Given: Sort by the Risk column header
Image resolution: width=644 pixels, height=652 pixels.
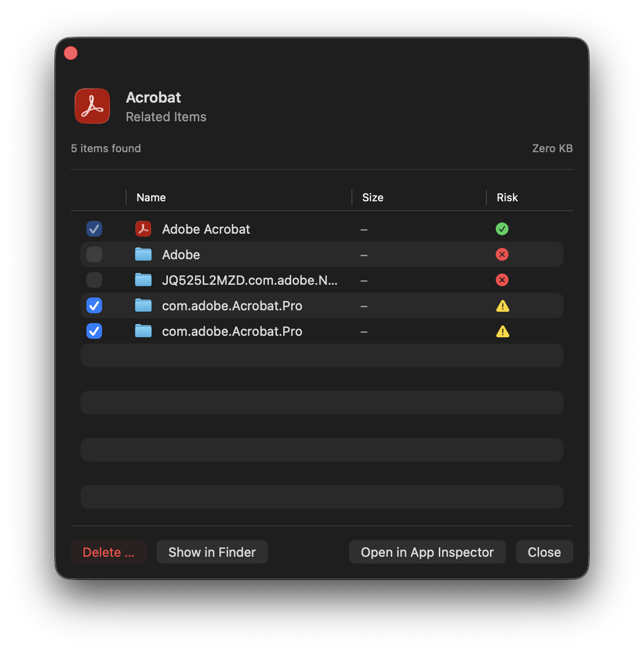Looking at the screenshot, I should click(507, 197).
